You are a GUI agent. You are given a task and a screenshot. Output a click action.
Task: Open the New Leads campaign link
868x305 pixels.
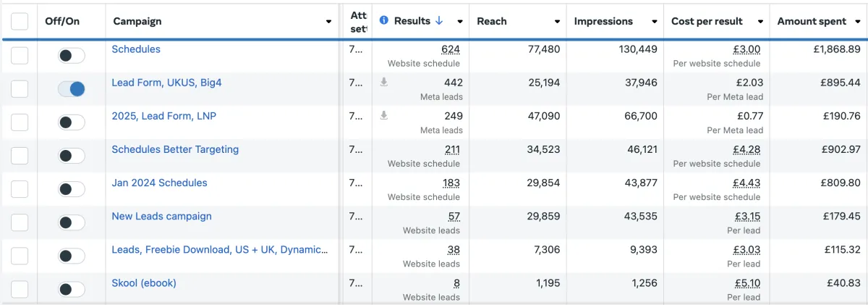[161, 216]
